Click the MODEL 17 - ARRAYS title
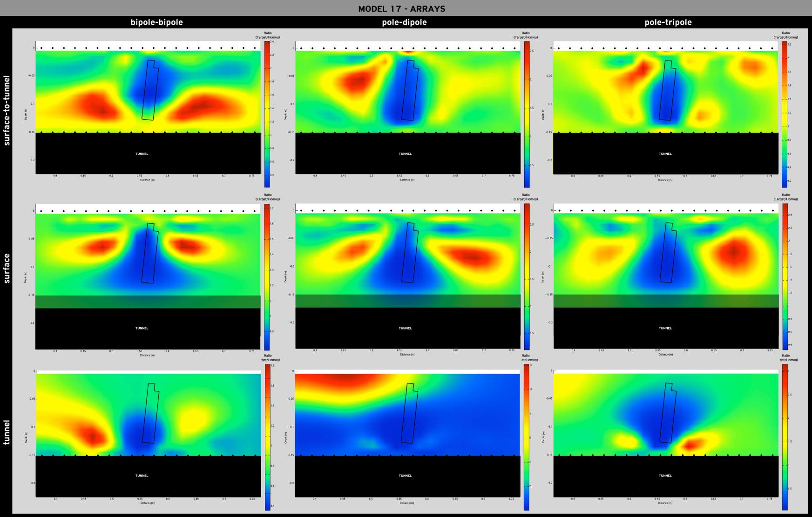The width and height of the screenshot is (812, 517). tap(402, 9)
